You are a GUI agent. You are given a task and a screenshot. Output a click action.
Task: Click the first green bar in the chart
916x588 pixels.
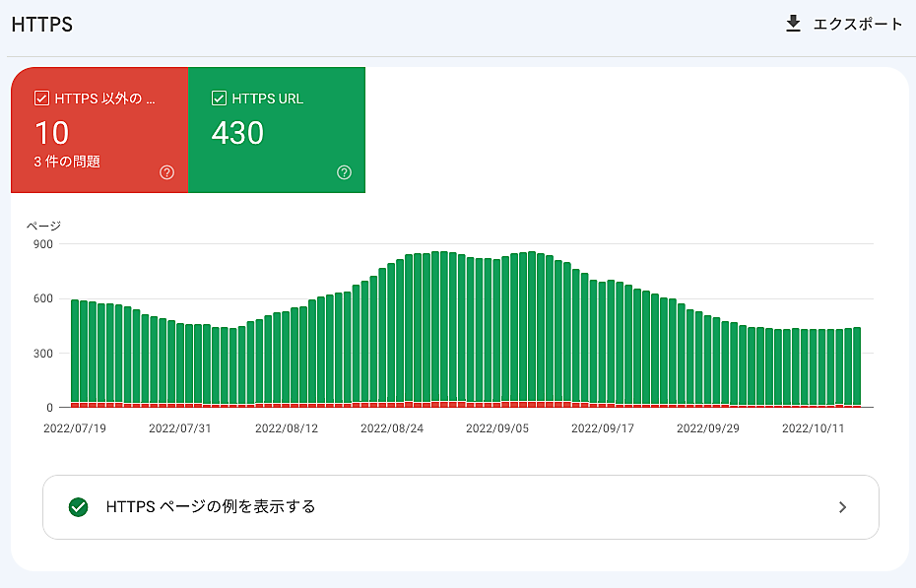coord(75,350)
